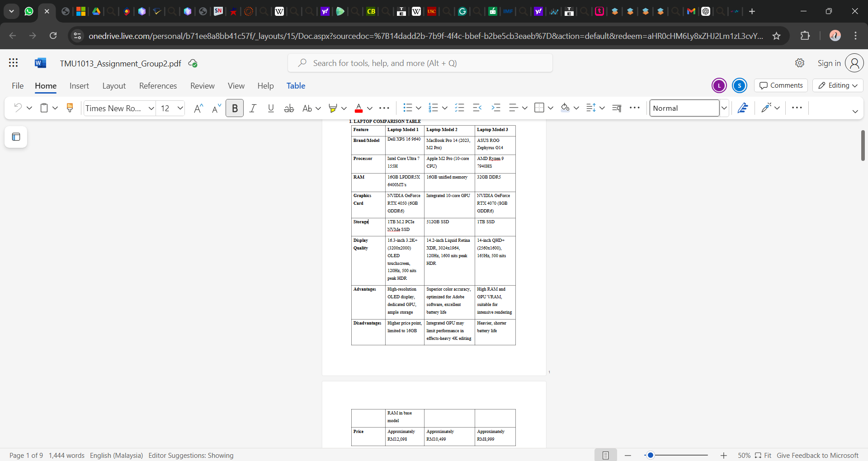Click the document title TMU1013_Assignment_Group2.pdf
This screenshot has width=868, height=461.
point(120,63)
